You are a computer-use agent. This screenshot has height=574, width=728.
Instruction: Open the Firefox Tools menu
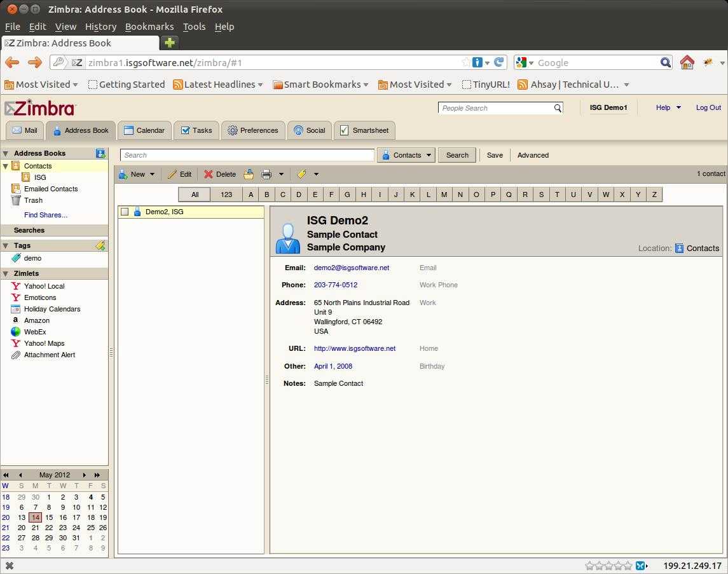(x=194, y=27)
